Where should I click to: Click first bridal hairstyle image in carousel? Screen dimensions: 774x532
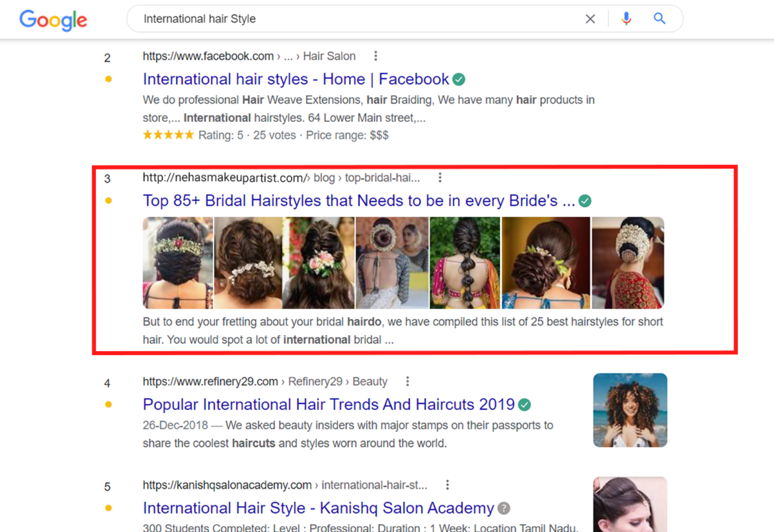178,263
